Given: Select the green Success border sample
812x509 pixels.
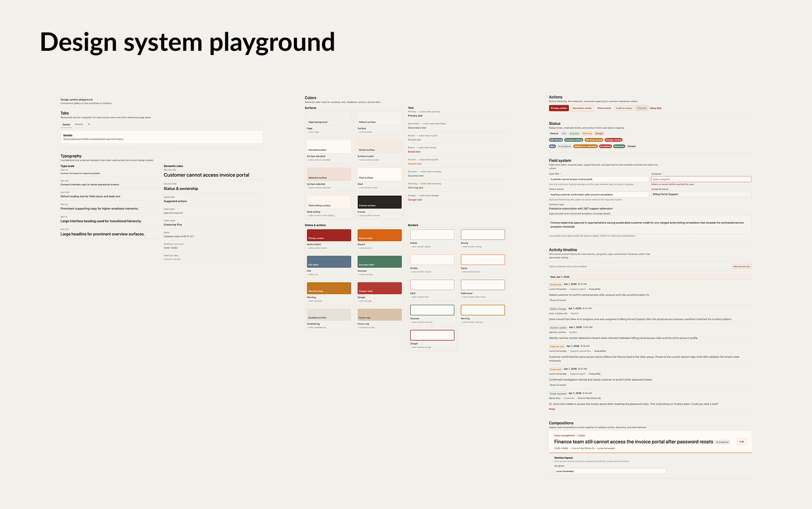Looking at the screenshot, I should tap(432, 310).
